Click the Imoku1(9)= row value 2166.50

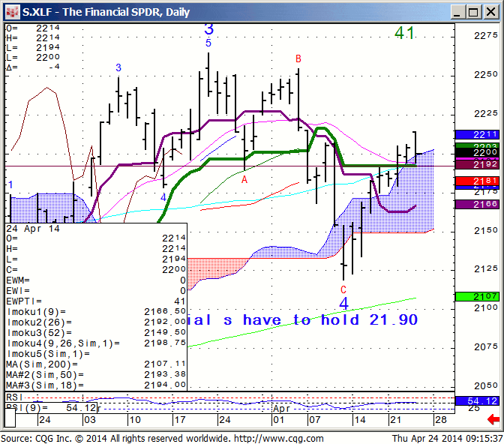[x=165, y=311]
